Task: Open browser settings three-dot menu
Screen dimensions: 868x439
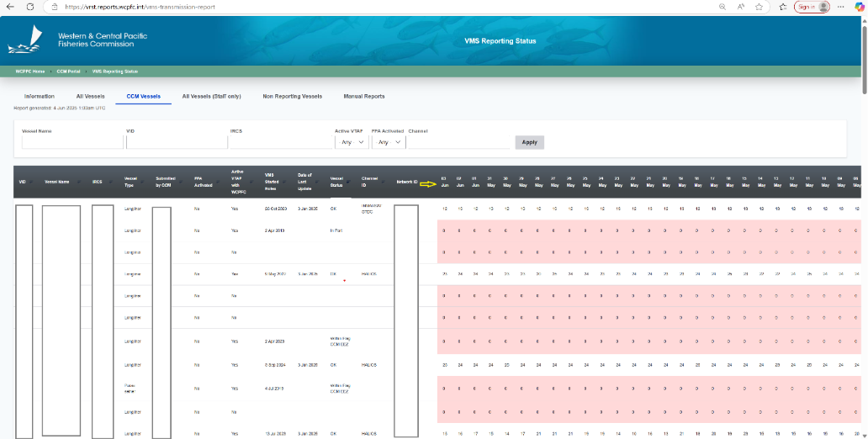Action: tap(842, 6)
